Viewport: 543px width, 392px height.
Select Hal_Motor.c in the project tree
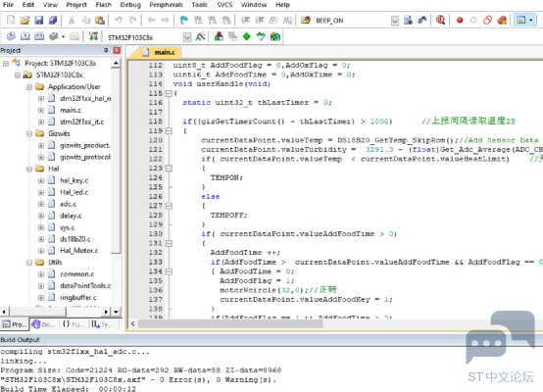[x=79, y=250]
